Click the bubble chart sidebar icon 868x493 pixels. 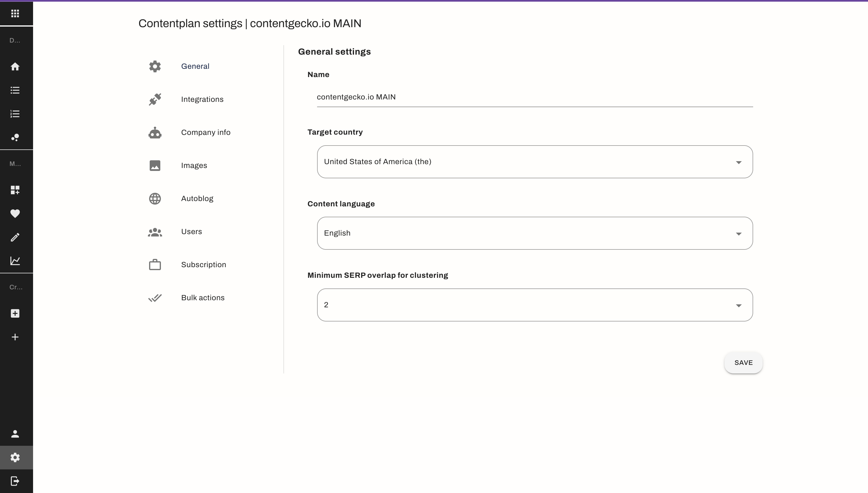coord(15,138)
